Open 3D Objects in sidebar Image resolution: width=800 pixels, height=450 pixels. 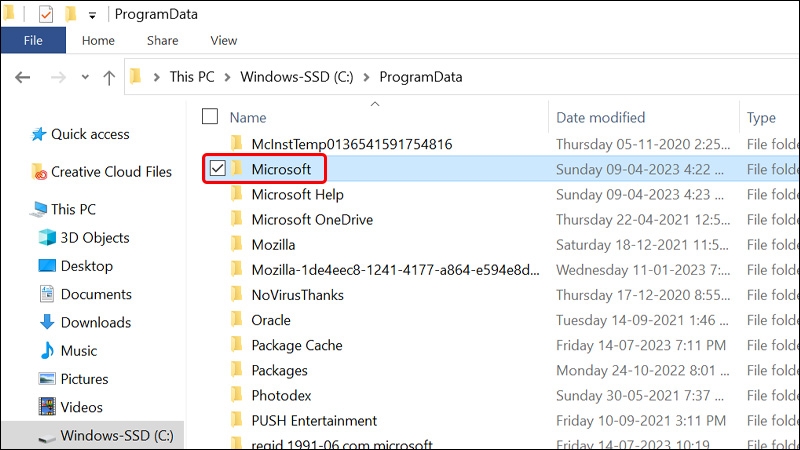point(95,238)
